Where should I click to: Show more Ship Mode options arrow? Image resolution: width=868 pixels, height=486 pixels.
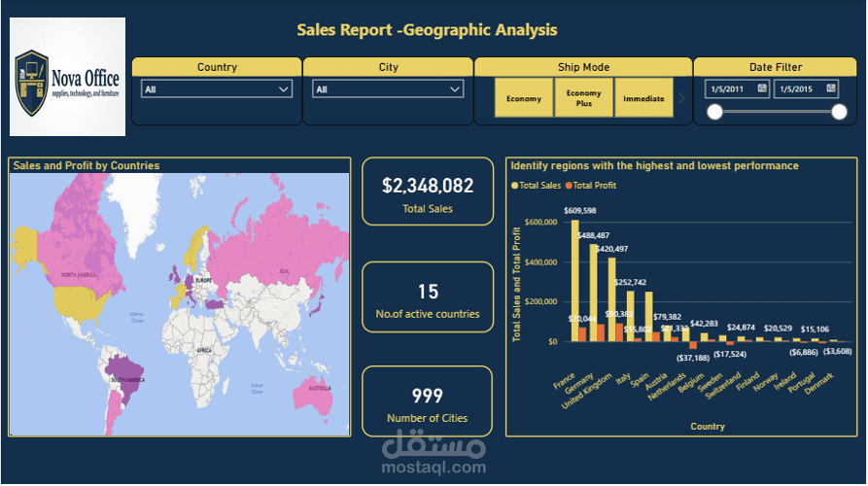point(681,98)
